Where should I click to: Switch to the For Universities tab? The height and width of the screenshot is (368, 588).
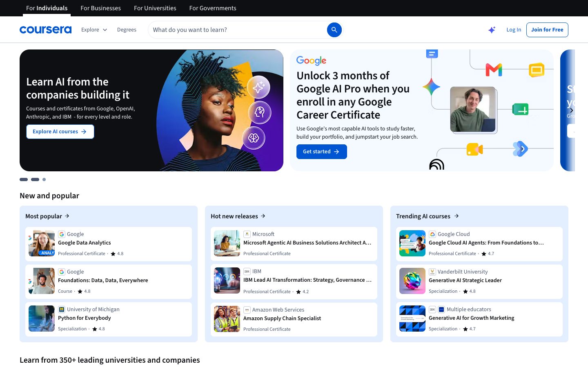155,8
